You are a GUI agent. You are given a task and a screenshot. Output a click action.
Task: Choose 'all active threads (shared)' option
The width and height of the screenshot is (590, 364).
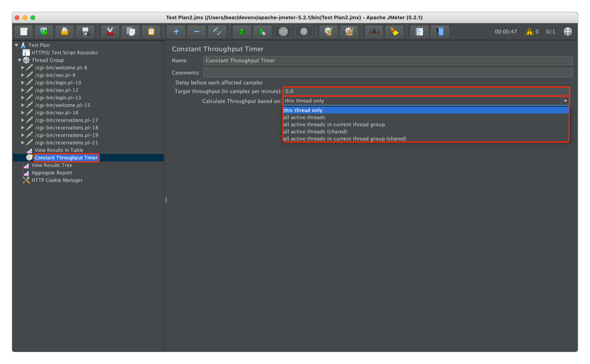(426, 131)
